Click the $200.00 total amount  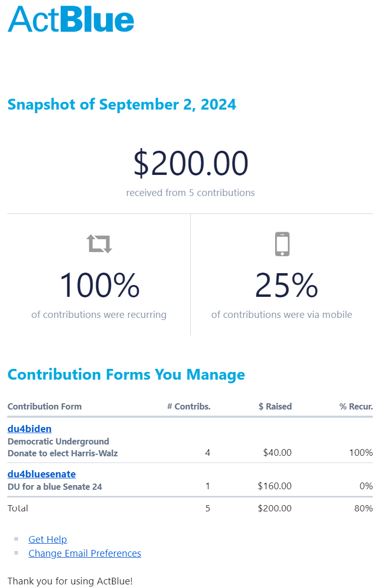191,163
